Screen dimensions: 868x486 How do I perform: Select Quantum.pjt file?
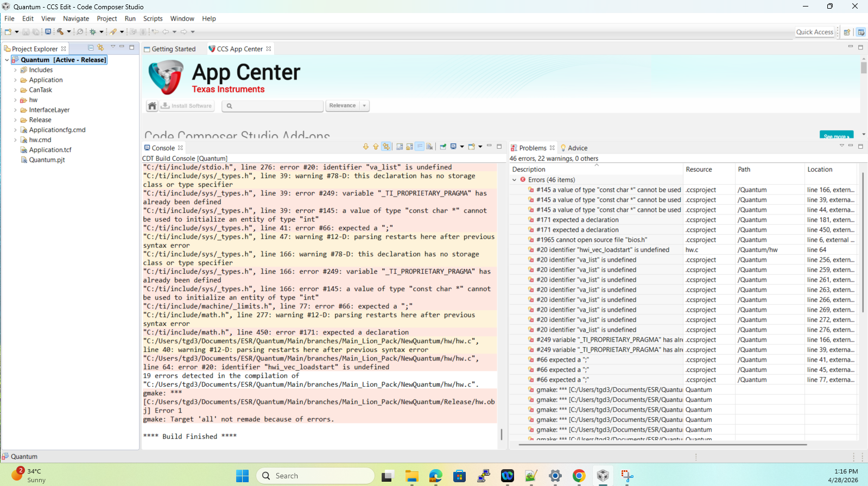(47, 160)
